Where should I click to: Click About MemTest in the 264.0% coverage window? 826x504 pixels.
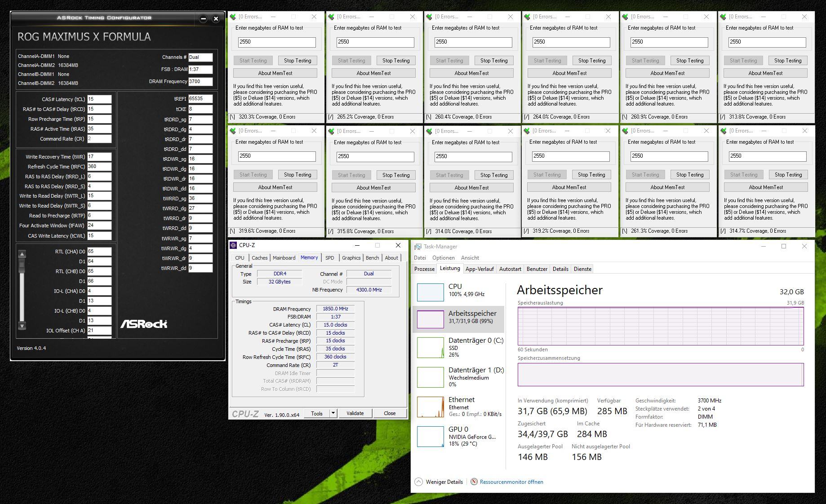(x=569, y=73)
